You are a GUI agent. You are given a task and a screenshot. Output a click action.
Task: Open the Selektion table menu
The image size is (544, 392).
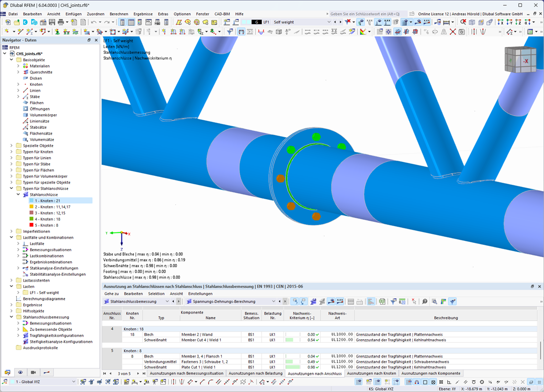pos(156,294)
